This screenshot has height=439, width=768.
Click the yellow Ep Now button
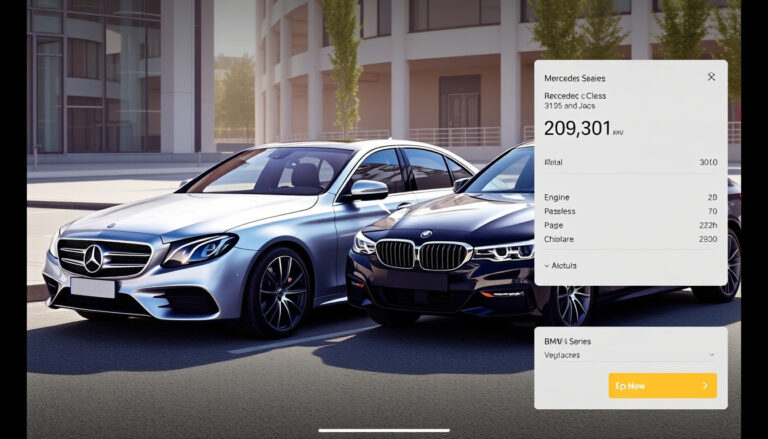coord(663,386)
